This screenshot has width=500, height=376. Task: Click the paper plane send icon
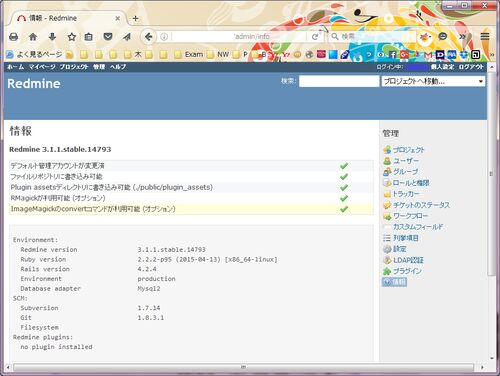[127, 37]
